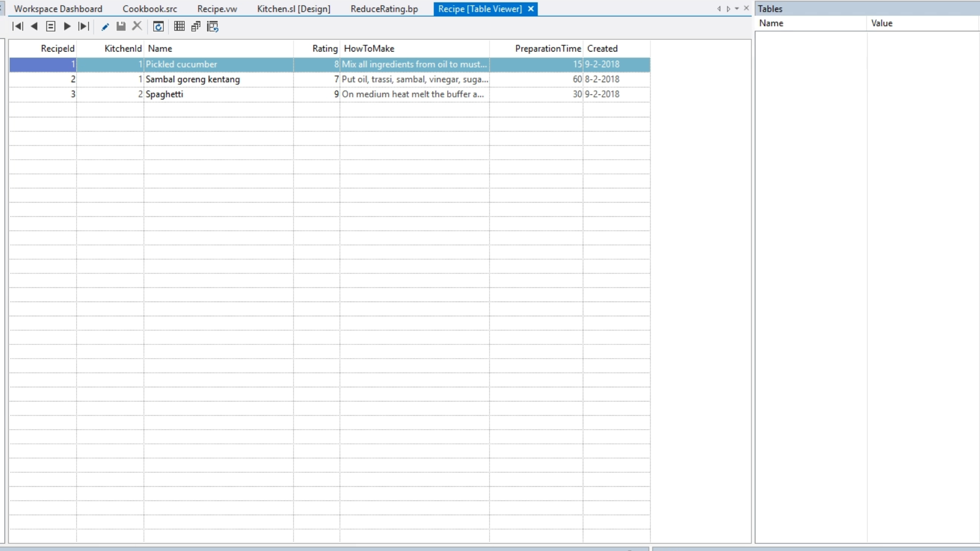
Task: Switch to the ReduceRating.bp tab
Action: click(x=384, y=9)
